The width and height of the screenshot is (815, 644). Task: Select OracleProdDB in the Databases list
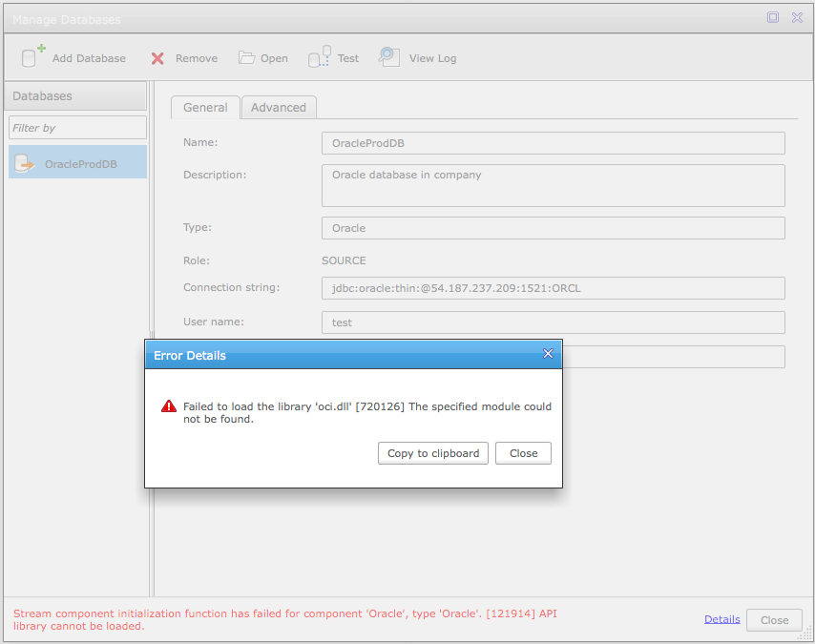[78, 162]
